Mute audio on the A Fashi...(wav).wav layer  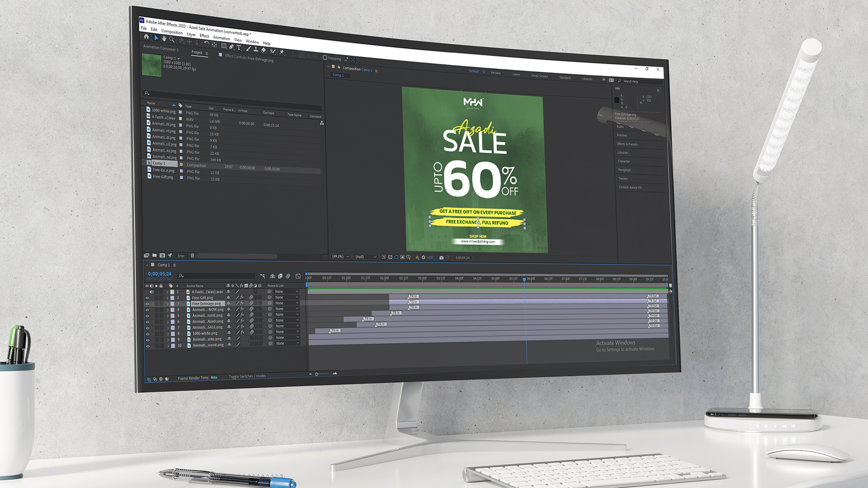[x=151, y=292]
